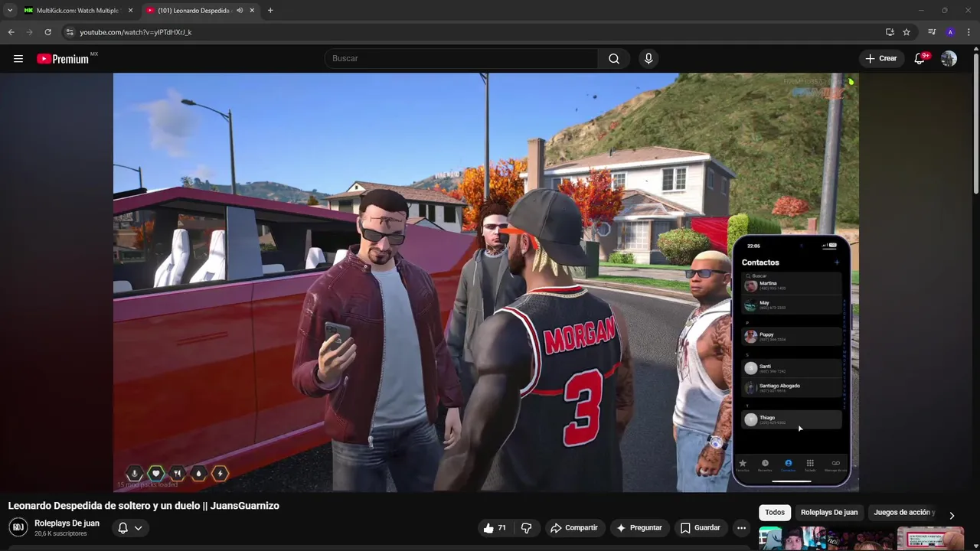Viewport: 980px width, 551px height.
Task: Click the May contact in phone
Action: click(x=791, y=305)
